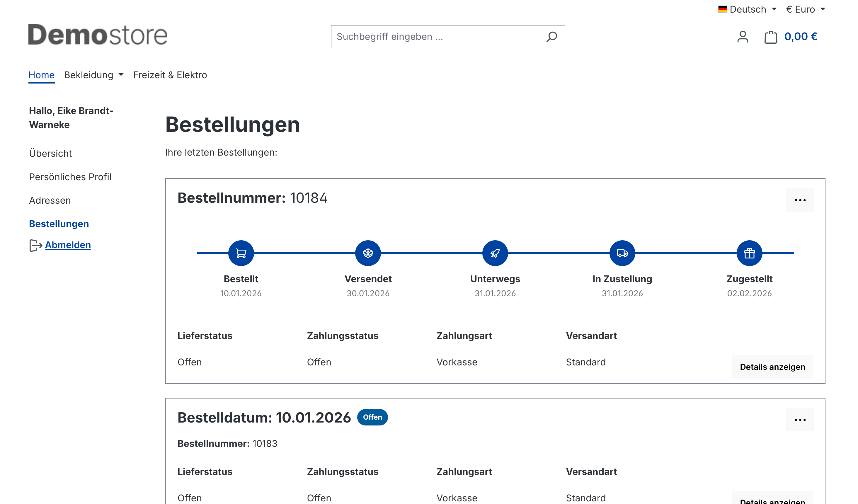Open Übersicht in account sidebar
Viewport: 858px width, 504px height.
tap(50, 153)
